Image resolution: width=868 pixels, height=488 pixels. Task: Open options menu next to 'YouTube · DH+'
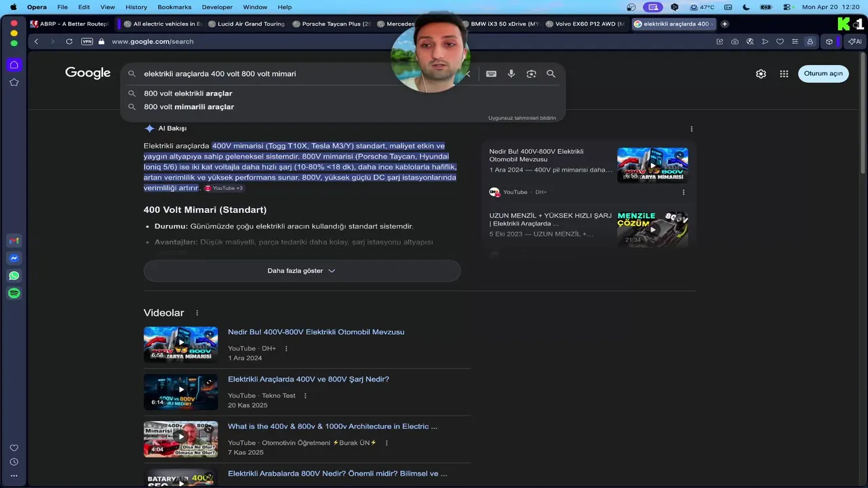tap(286, 348)
